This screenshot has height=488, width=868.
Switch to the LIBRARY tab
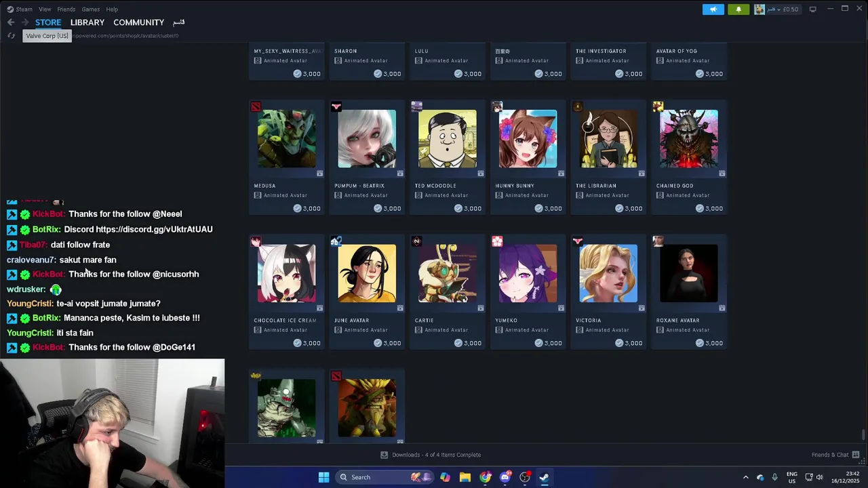coord(87,22)
